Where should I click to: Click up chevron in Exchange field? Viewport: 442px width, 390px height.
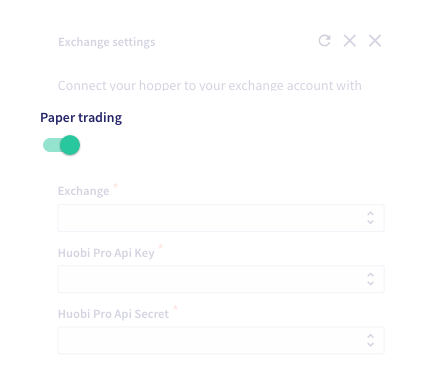pos(370,213)
